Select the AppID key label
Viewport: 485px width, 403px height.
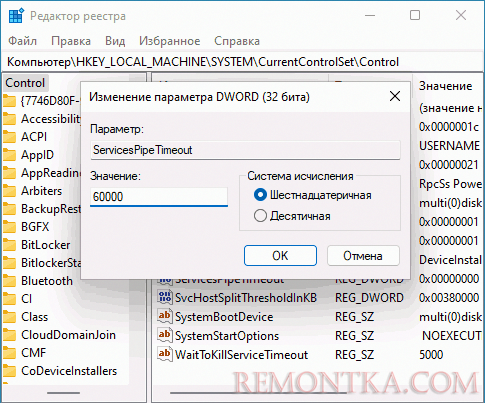coord(37,155)
